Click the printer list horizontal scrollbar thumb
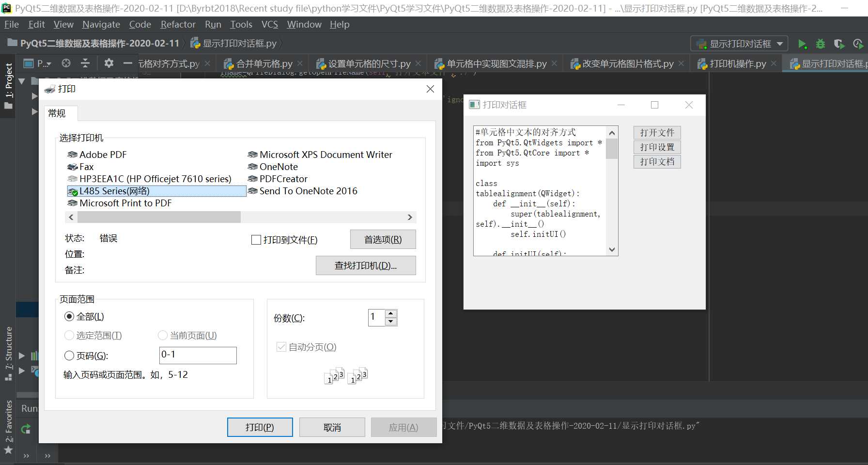The height and width of the screenshot is (465, 868). (x=159, y=217)
